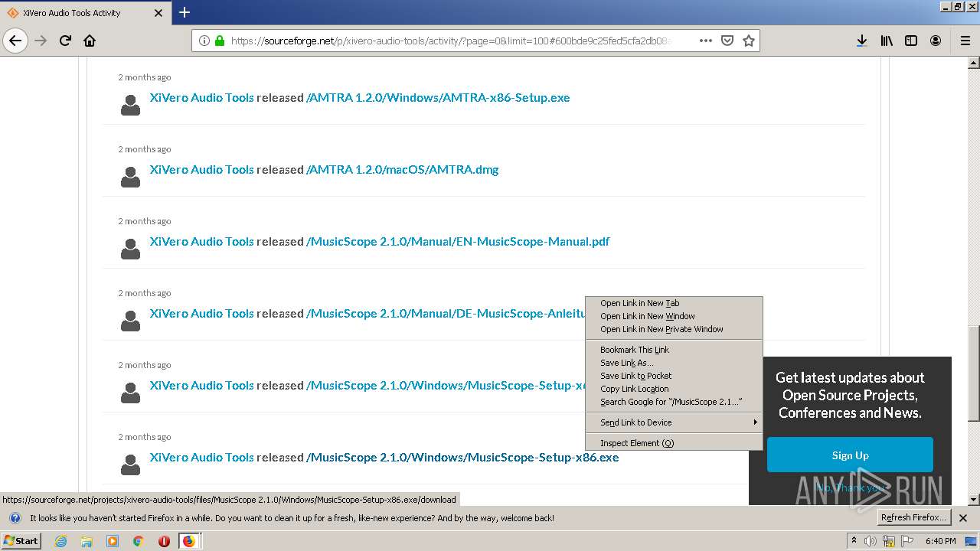Open File Explorer from the taskbar
This screenshot has width=980, height=551.
[87, 541]
